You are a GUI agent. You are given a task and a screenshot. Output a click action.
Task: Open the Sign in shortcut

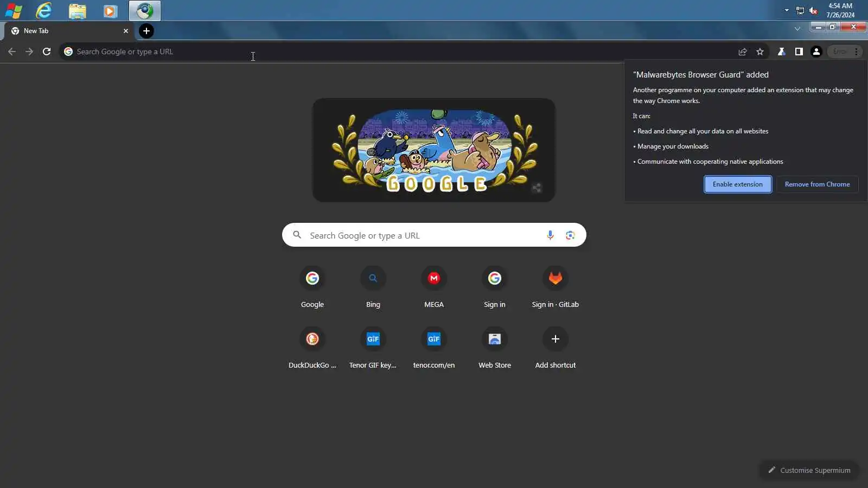[x=495, y=288]
